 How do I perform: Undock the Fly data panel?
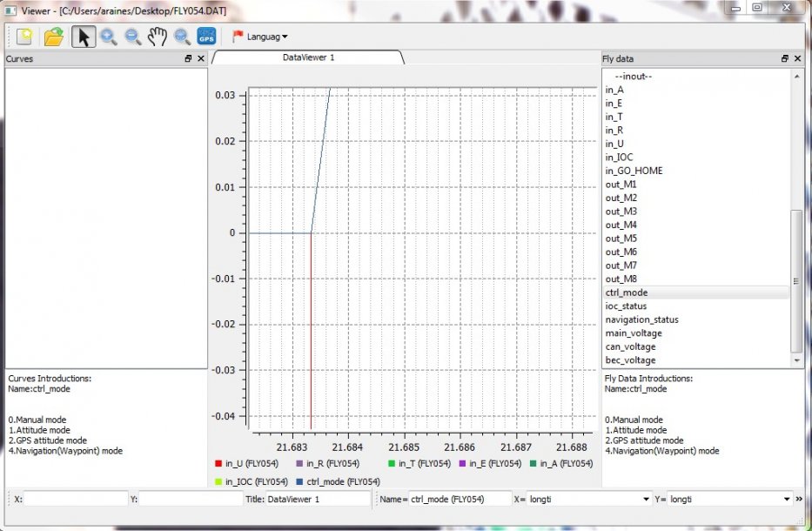click(785, 58)
